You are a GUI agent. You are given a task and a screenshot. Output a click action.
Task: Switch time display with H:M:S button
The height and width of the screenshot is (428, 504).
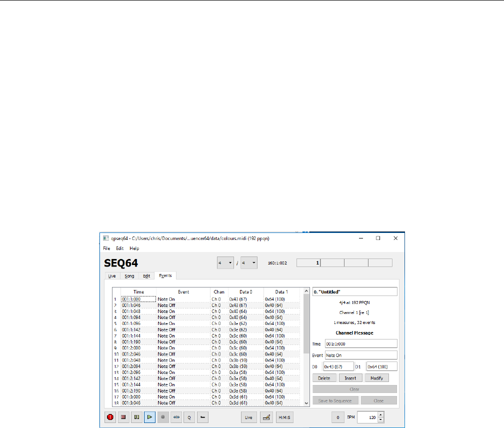coord(284,417)
